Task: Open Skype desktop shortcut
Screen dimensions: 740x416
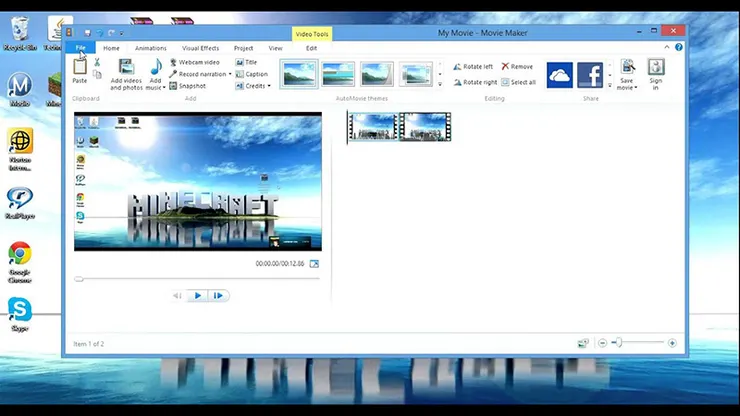Action: click(x=20, y=314)
